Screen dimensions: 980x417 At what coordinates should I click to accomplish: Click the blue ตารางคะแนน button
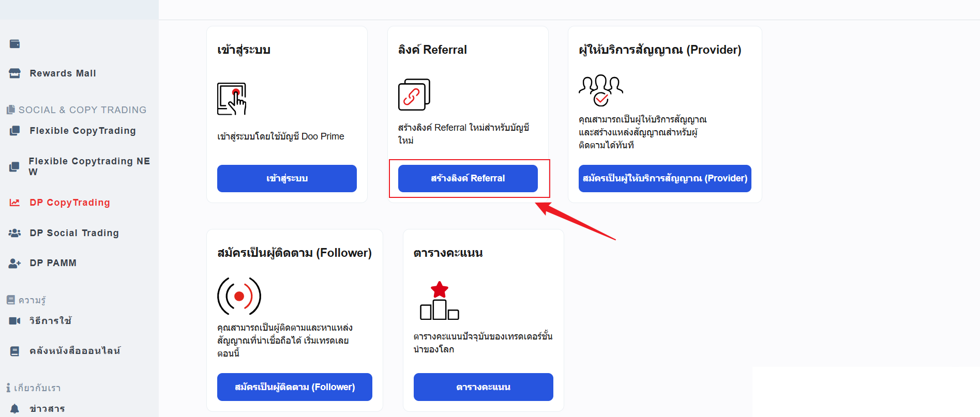point(484,387)
